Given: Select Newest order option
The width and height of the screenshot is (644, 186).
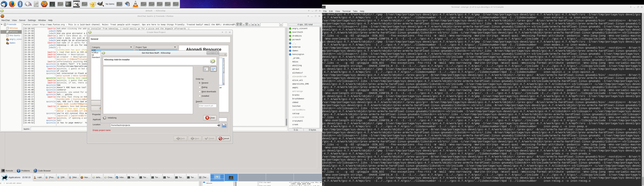Looking at the screenshot, I should point(203,83).
